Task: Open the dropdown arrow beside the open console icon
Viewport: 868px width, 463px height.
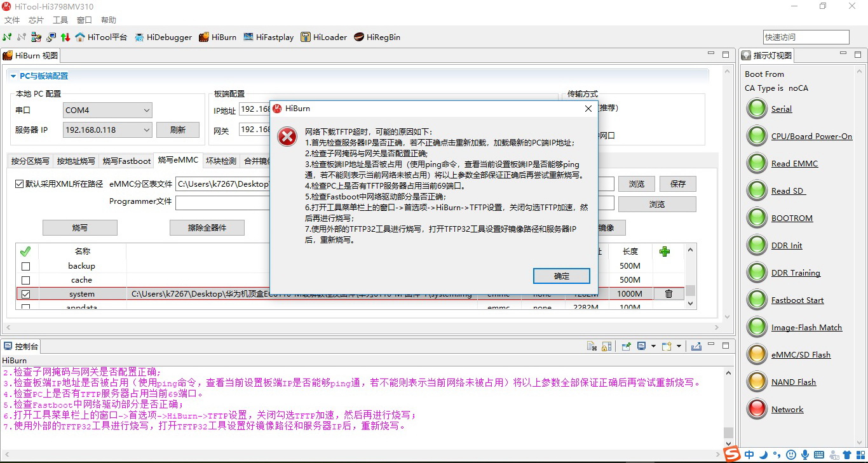Action: (x=679, y=346)
